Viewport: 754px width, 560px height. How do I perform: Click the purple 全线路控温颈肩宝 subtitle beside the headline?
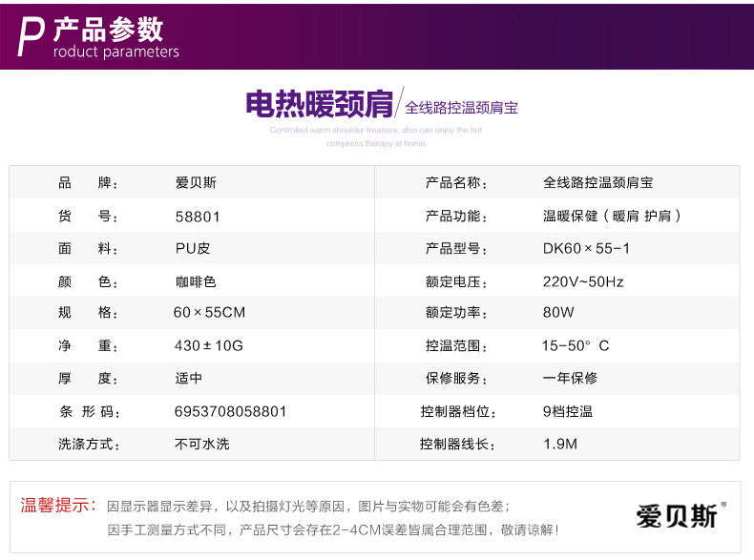pos(462,108)
